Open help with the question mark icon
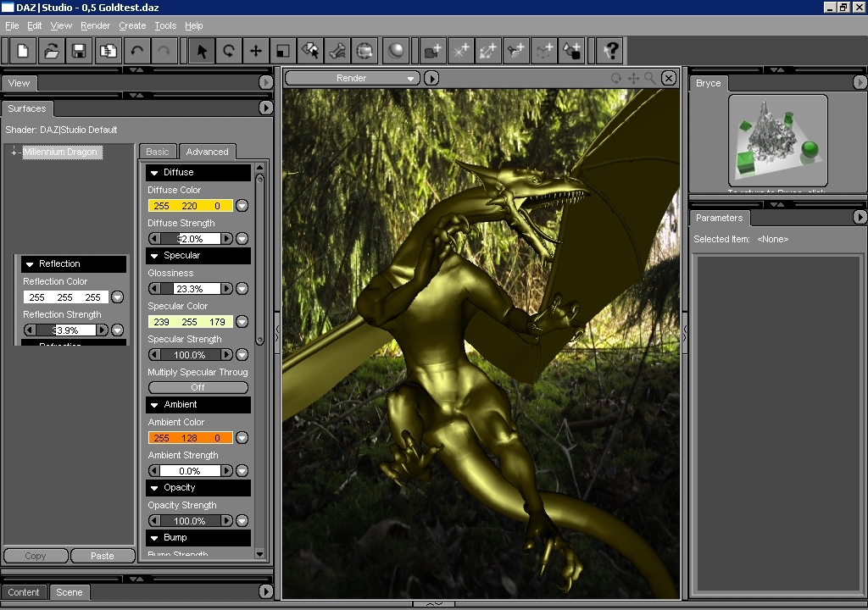This screenshot has height=610, width=868. (x=609, y=51)
